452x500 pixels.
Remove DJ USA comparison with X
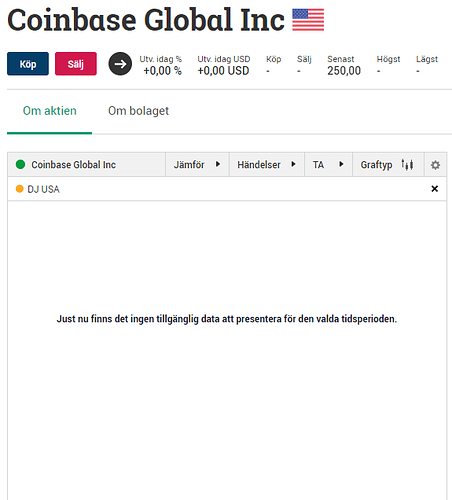[x=434, y=189]
